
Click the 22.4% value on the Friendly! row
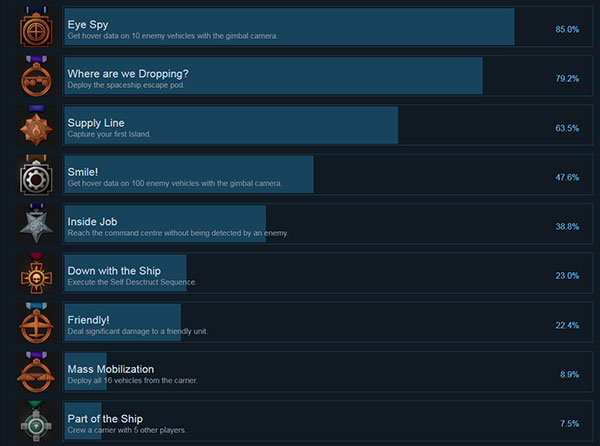point(567,326)
